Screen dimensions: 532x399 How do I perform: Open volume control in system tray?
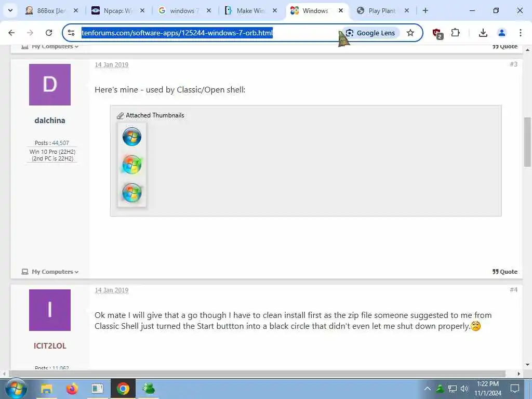[464, 389]
